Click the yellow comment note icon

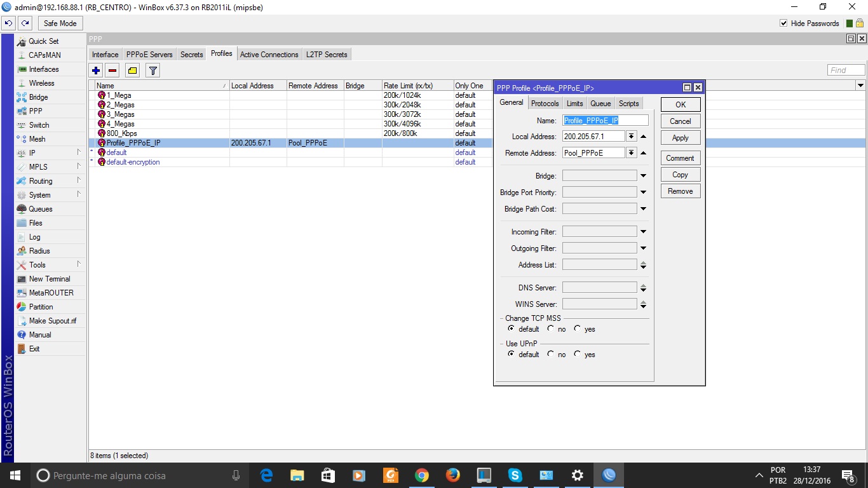tap(132, 71)
